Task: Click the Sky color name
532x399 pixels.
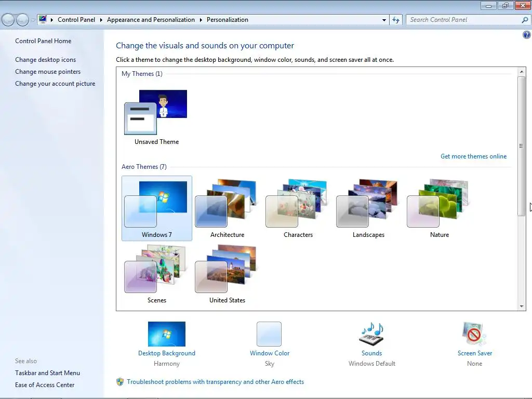Action: click(270, 364)
